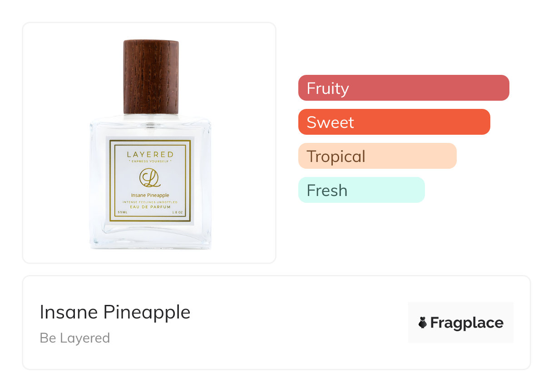This screenshot has width=553, height=392.
Task: Click the Fragplace wordmark text
Action: (x=467, y=323)
